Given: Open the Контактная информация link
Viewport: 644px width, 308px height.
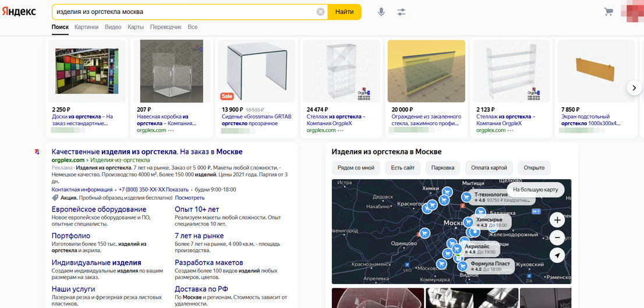Looking at the screenshot, I should pyautogui.click(x=82, y=190).
